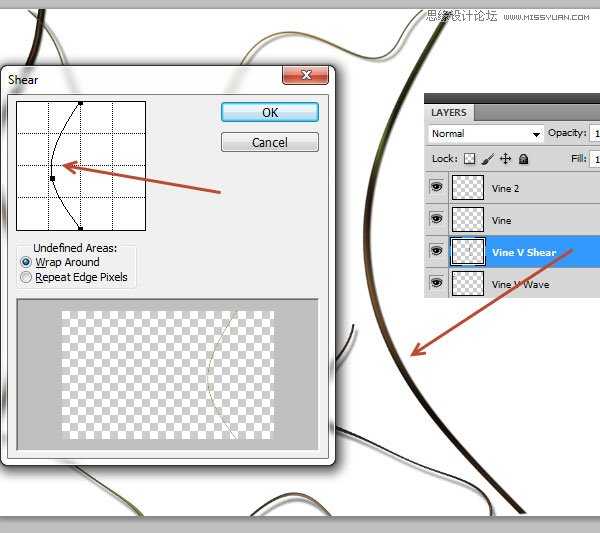
Task: Click the Shear preview thumbnail area
Action: 168,375
